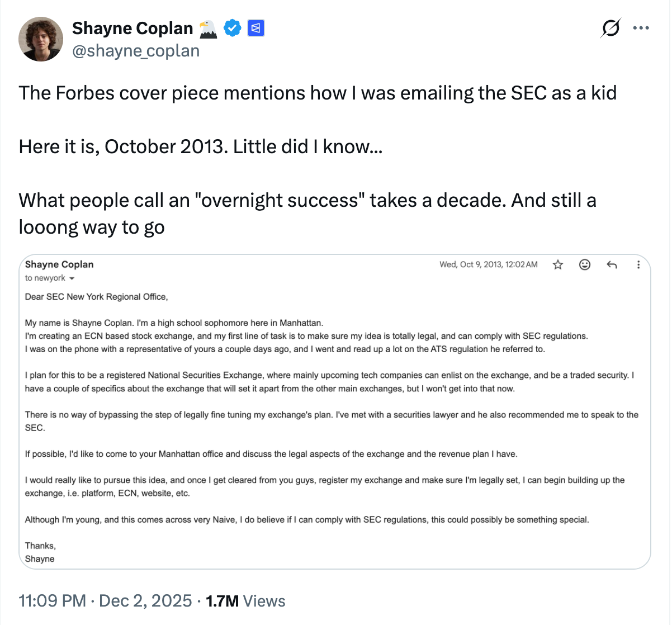Open the email's vertical three-dot menu
The width and height of the screenshot is (672, 625).
tap(638, 264)
